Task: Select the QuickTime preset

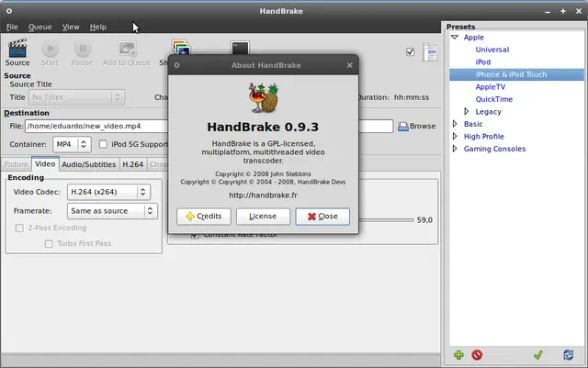Action: point(494,99)
